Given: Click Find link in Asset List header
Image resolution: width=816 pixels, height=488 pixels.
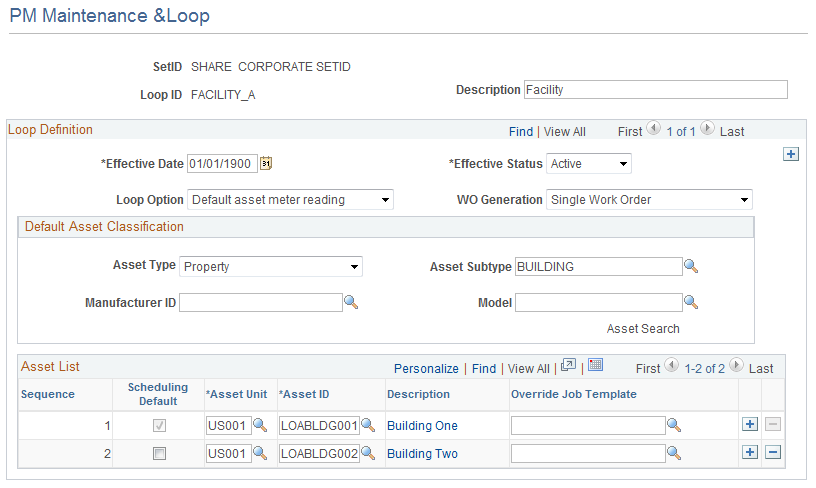Looking at the screenshot, I should coord(484,368).
